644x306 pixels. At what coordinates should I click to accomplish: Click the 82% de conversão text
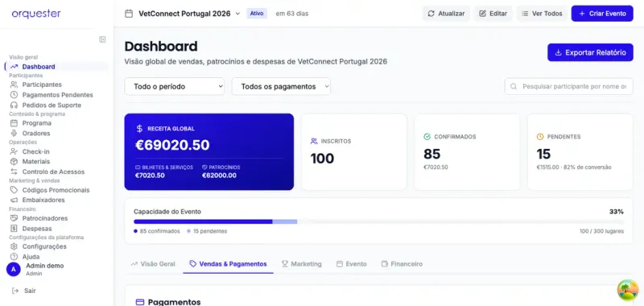click(x=588, y=167)
